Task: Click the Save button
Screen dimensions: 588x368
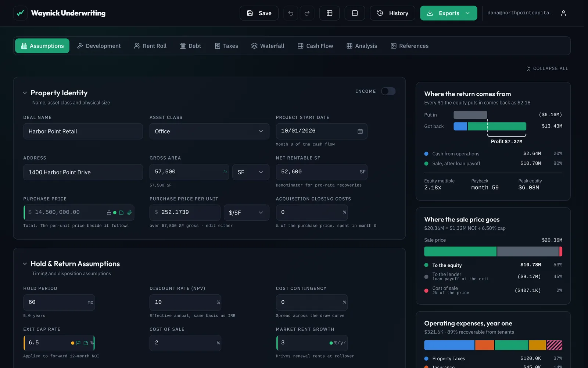Action: (259, 13)
